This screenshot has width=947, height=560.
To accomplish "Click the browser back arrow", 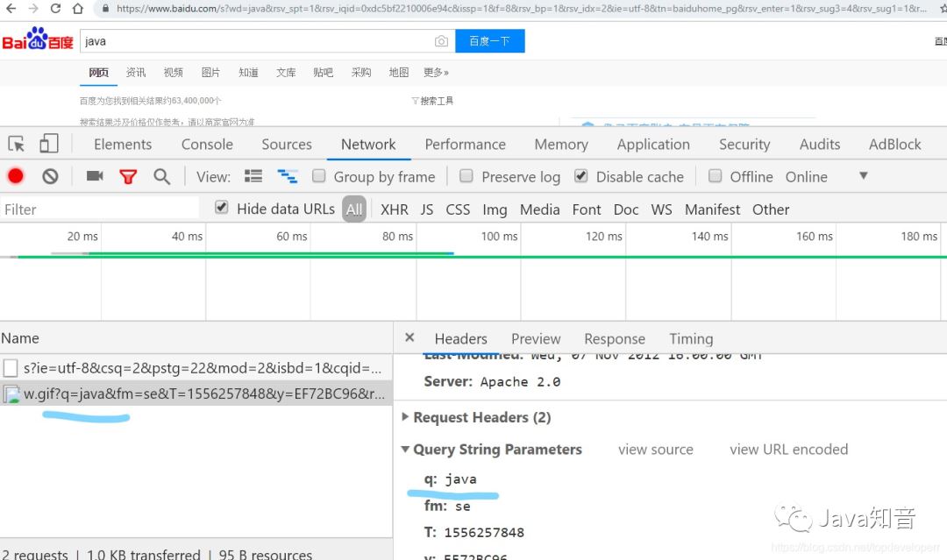I will coord(11,9).
